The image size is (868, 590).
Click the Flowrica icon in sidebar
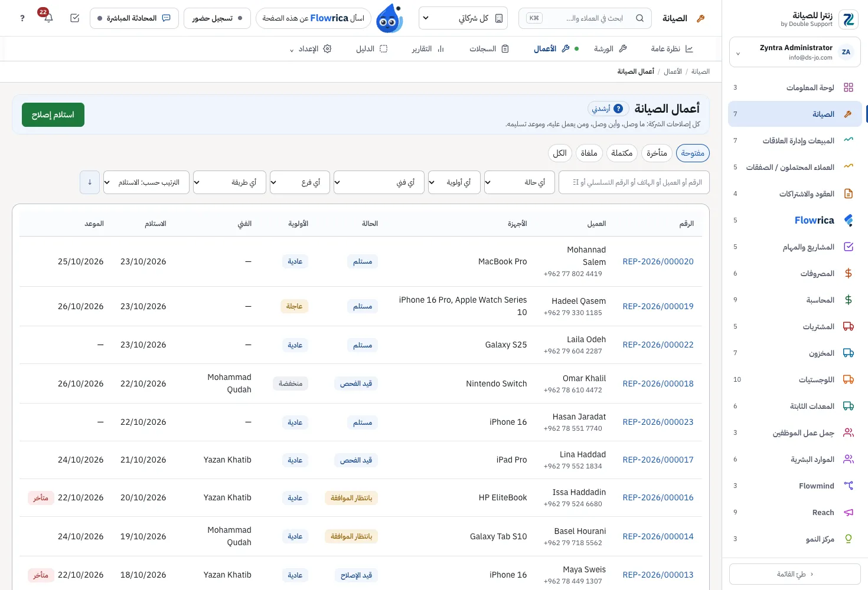849,220
